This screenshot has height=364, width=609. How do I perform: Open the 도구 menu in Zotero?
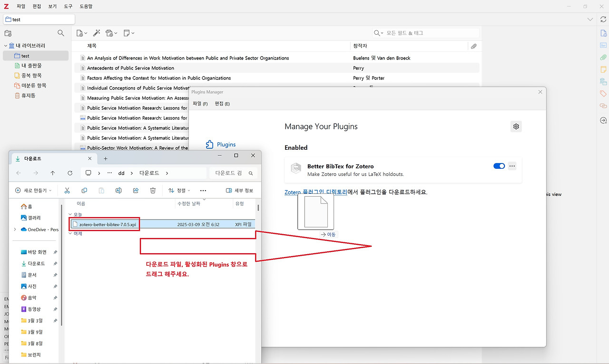[68, 7]
